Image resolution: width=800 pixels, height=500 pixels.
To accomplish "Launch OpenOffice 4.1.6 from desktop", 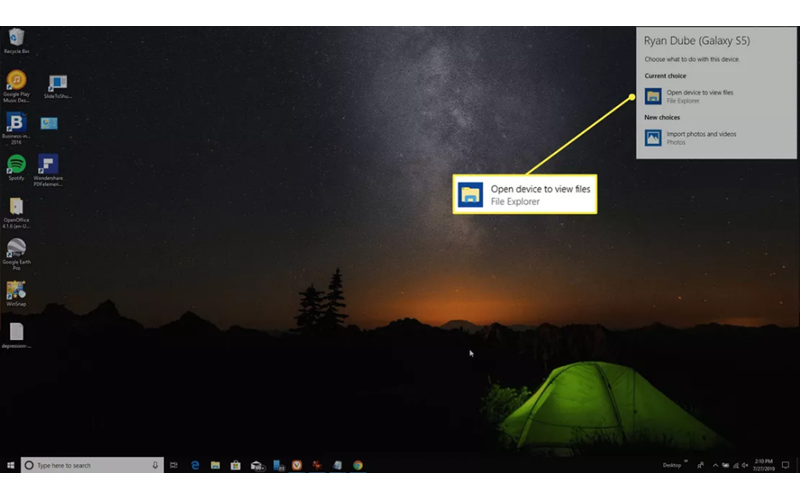I will 16,206.
